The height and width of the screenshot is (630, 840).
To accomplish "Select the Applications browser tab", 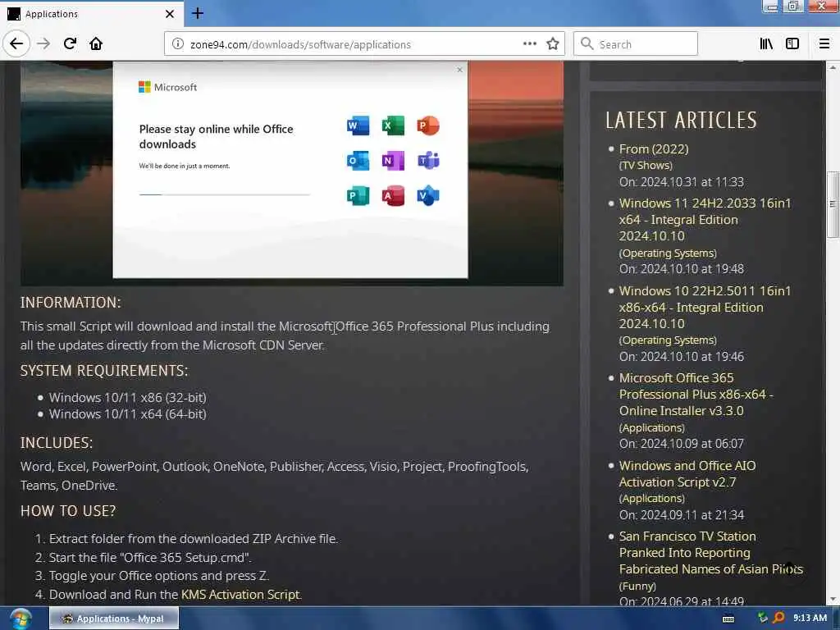I will coord(91,13).
